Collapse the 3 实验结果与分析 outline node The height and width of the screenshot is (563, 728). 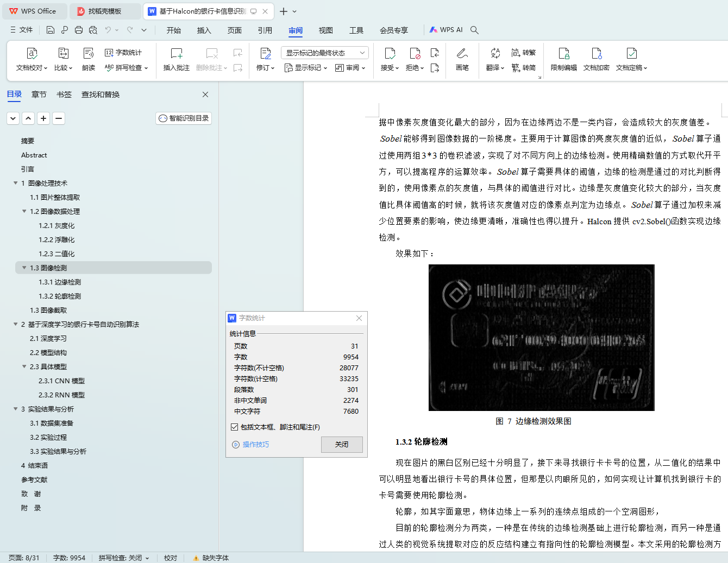(x=16, y=409)
